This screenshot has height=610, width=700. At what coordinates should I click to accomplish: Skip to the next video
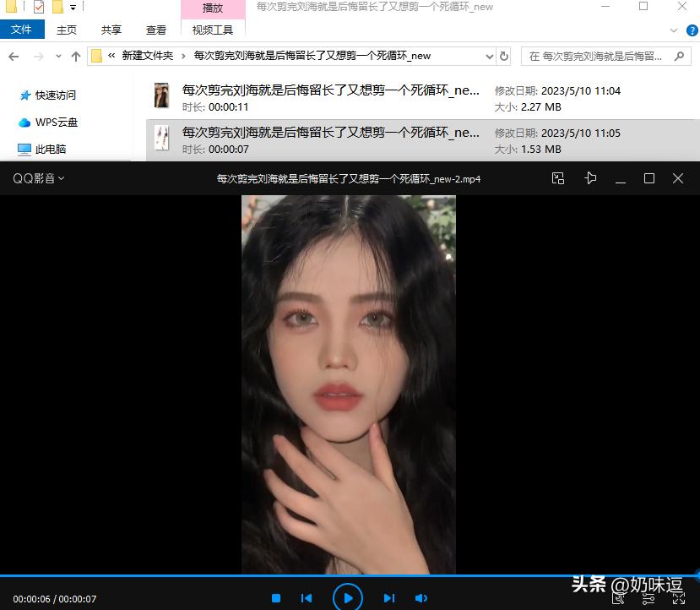tap(389, 596)
